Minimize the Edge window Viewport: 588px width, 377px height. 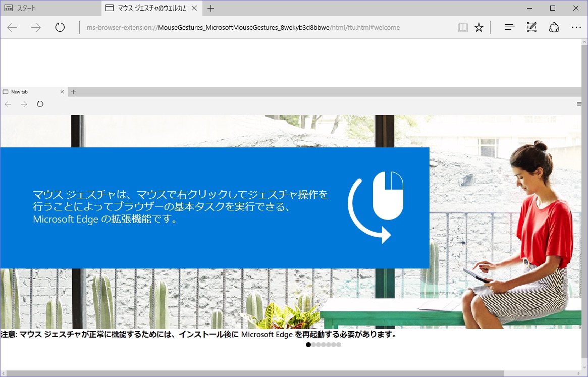(529, 8)
